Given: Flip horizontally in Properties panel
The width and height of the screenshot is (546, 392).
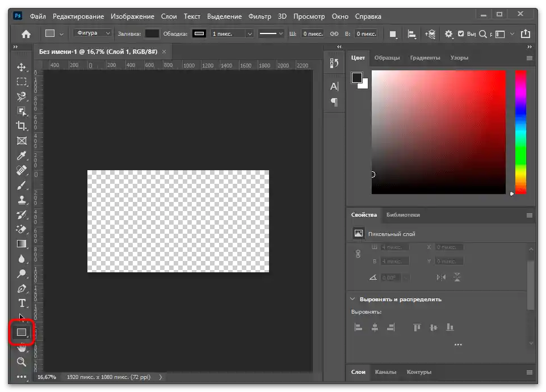Looking at the screenshot, I should (441, 277).
